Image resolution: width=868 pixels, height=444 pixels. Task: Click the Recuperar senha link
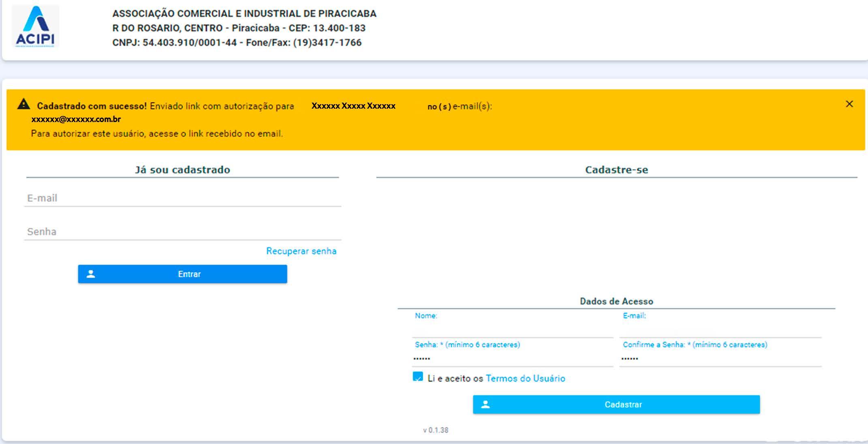click(x=301, y=251)
